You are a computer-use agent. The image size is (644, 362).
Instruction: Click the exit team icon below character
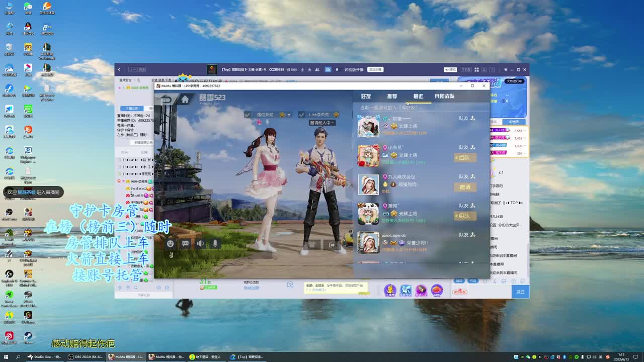click(x=332, y=245)
